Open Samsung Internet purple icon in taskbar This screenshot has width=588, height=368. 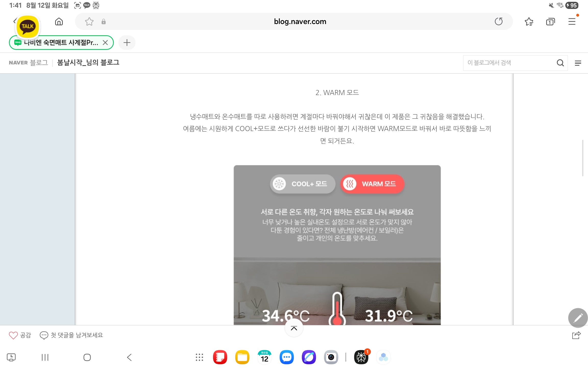pos(309,357)
